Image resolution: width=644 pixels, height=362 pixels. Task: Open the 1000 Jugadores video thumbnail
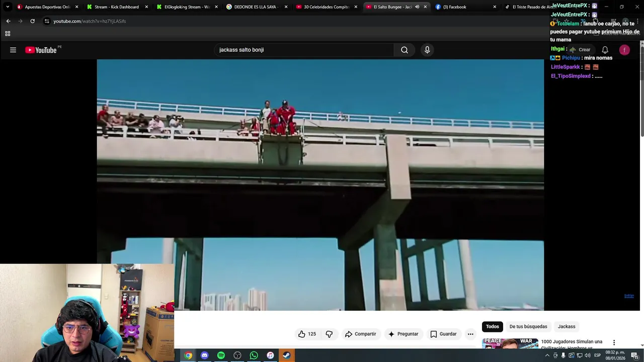coord(510,343)
